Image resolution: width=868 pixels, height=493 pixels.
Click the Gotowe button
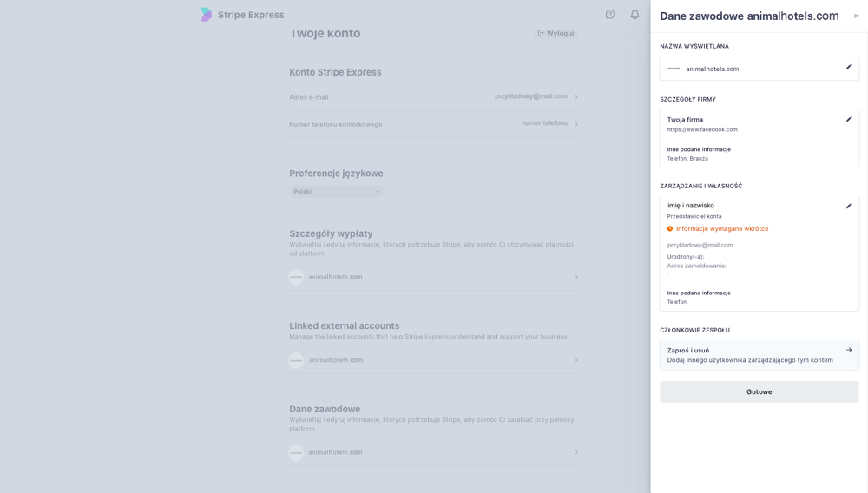coord(759,391)
